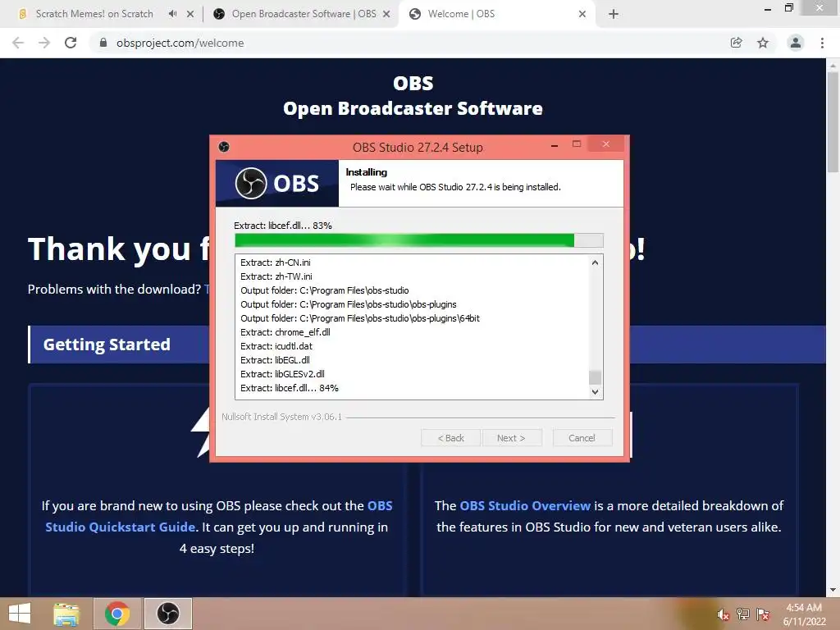This screenshot has height=630, width=840.
Task: Select log line ending 'obs-studio\obs-plugins'
Action: pos(348,304)
